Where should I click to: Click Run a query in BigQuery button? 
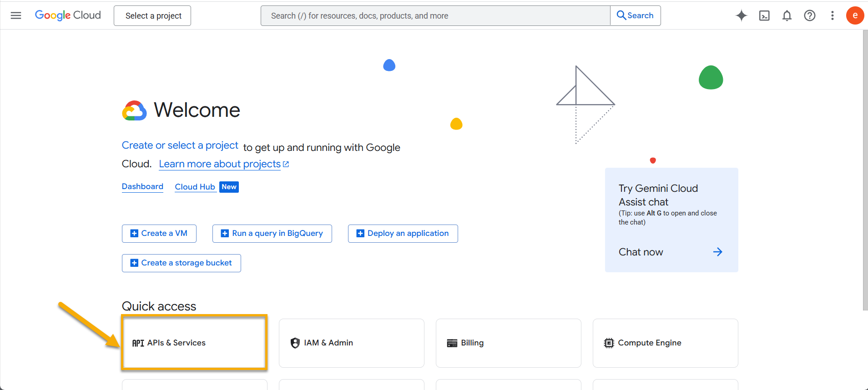pyautogui.click(x=272, y=234)
